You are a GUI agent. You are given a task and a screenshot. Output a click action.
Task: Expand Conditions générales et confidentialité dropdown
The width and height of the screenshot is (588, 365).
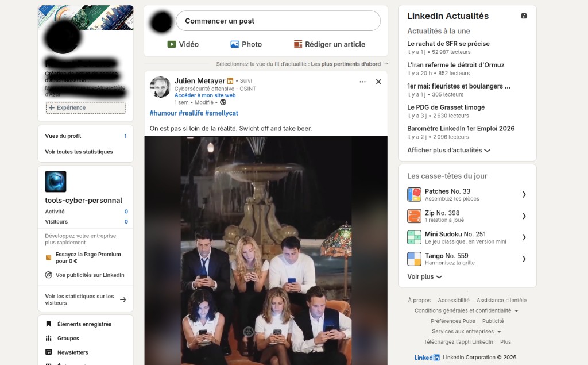click(x=466, y=310)
